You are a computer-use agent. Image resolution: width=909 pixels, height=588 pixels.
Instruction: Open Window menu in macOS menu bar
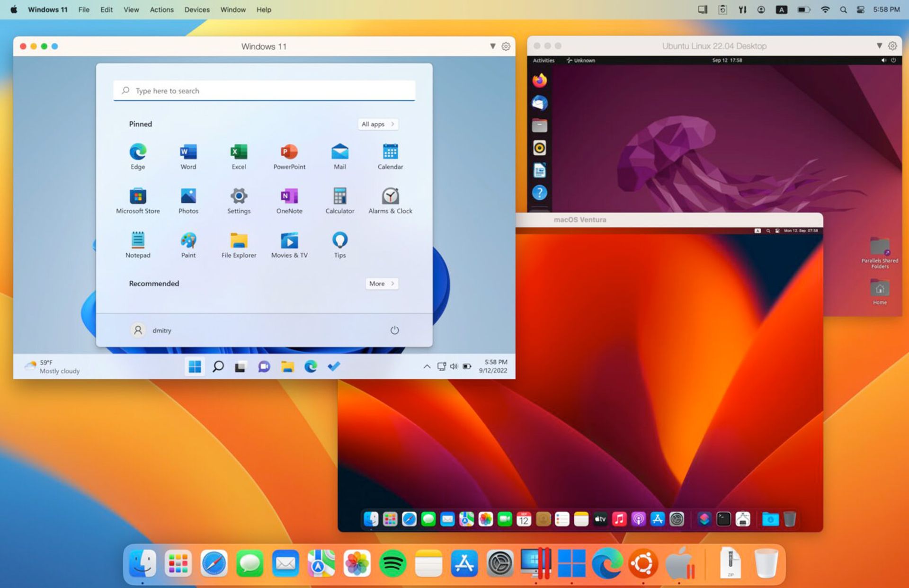click(233, 9)
